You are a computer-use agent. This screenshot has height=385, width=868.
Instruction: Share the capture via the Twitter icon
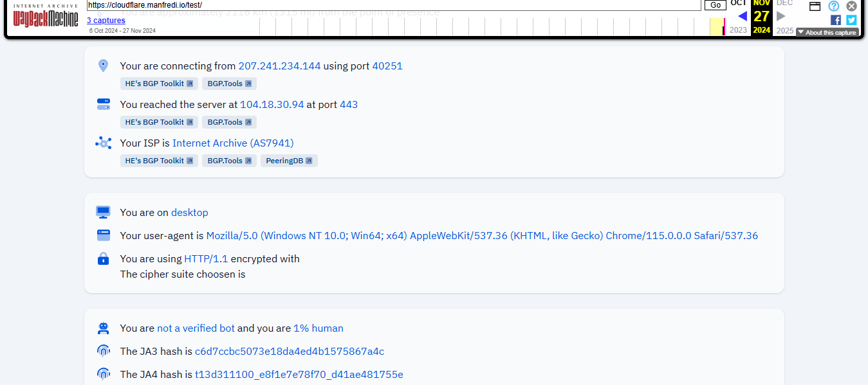[851, 20]
